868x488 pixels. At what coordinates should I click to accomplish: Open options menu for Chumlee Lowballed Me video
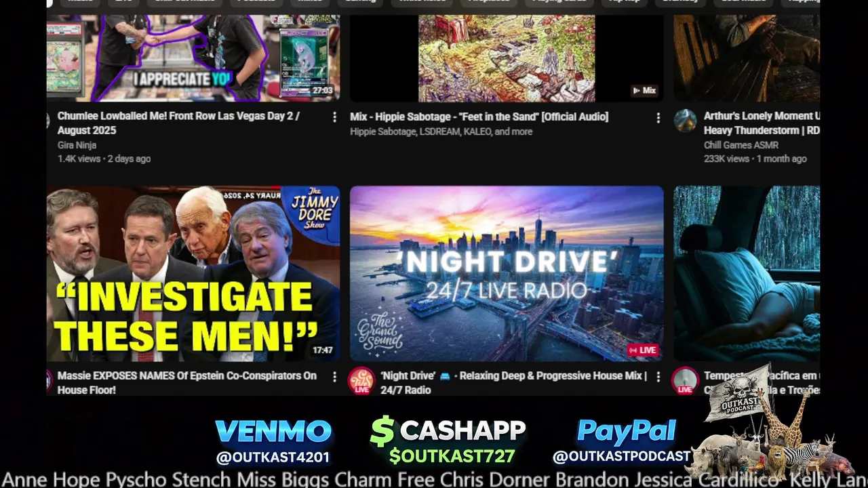click(x=334, y=117)
